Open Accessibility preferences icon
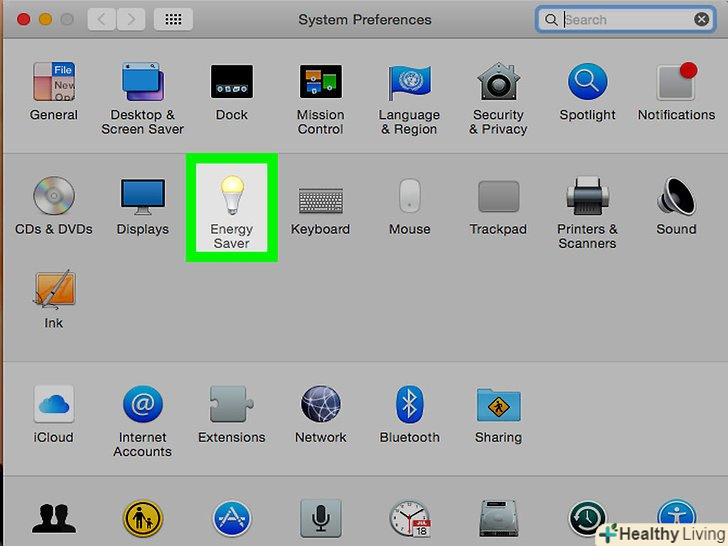The width and height of the screenshot is (728, 546). tap(676, 519)
